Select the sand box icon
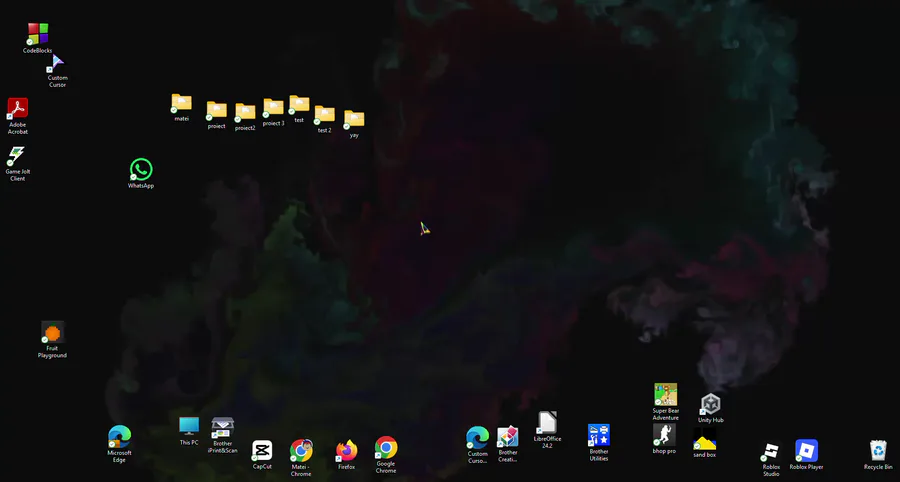 [x=704, y=440]
